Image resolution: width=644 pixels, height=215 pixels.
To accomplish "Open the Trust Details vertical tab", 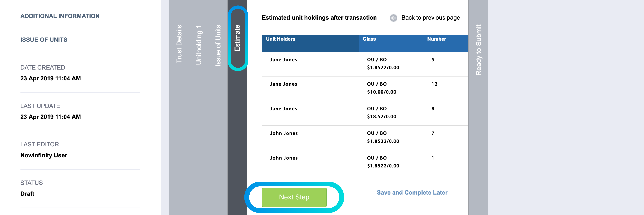I will click(x=179, y=44).
